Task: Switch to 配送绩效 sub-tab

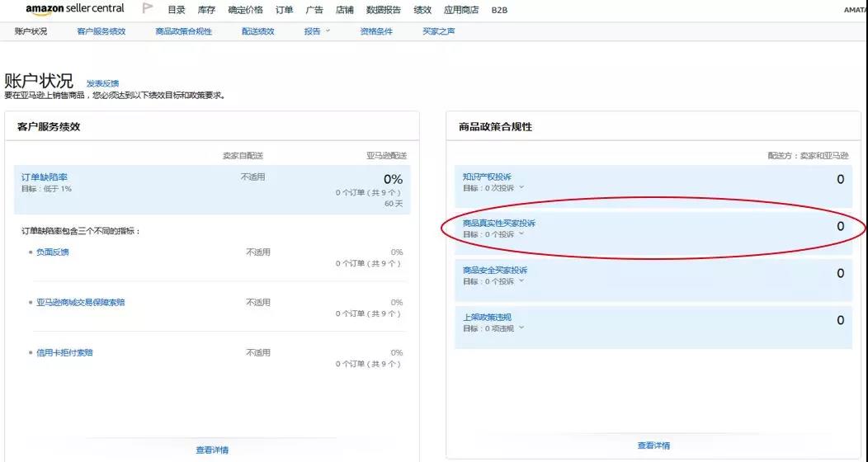Action: tap(258, 31)
